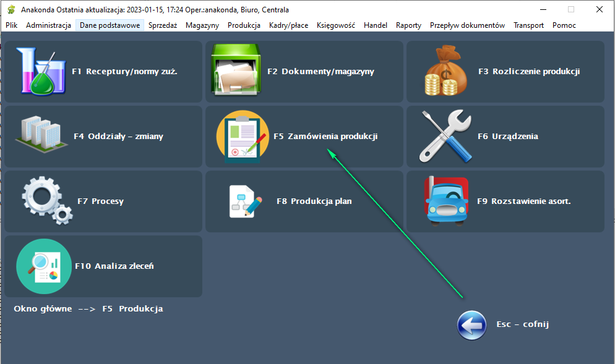Click the Anakonda app icon in title bar

(x=11, y=10)
